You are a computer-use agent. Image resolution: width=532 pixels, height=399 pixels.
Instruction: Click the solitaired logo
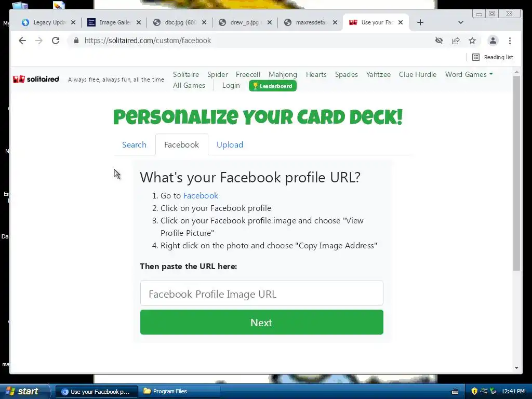coord(36,79)
